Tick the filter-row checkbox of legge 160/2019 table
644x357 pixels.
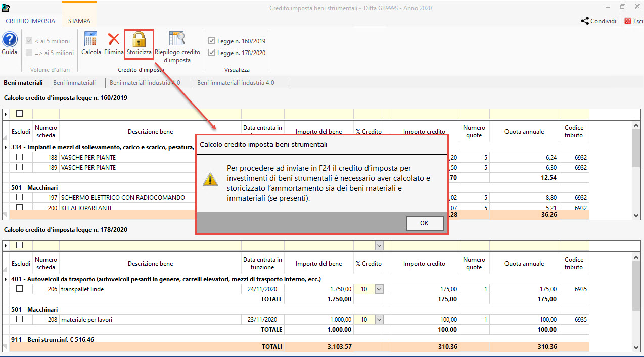[20, 114]
